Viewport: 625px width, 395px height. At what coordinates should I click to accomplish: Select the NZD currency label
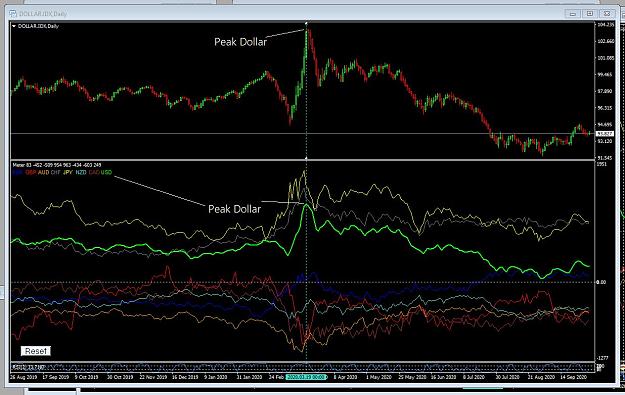tap(81, 173)
